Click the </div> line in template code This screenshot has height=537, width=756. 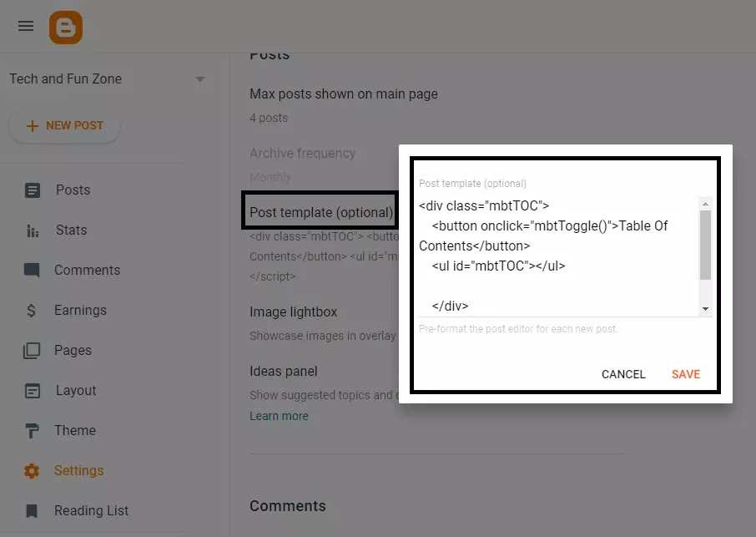[450, 306]
